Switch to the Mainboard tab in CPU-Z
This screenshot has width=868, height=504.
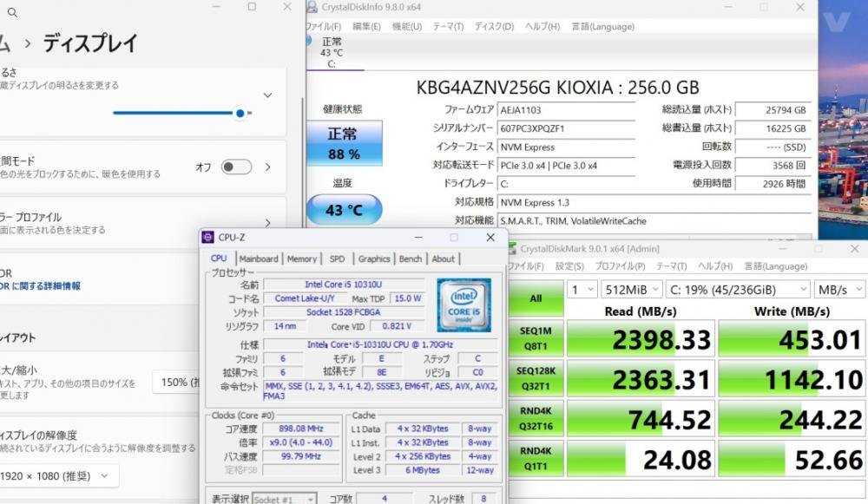(259, 259)
